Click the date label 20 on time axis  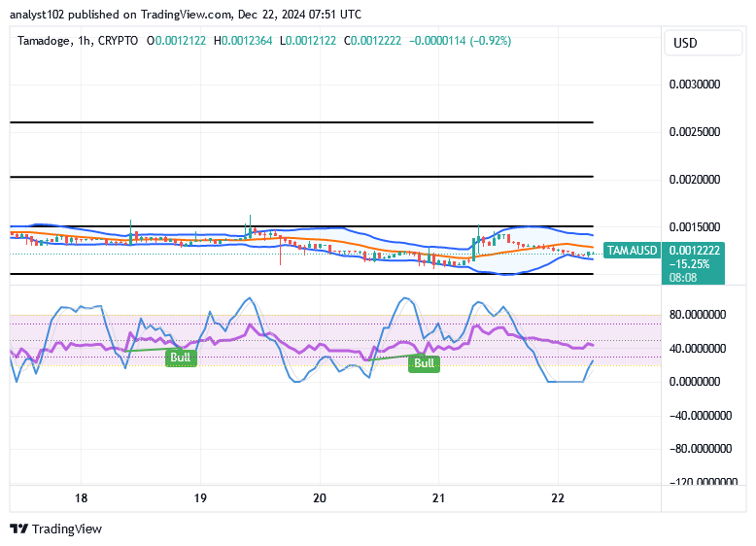tap(320, 497)
